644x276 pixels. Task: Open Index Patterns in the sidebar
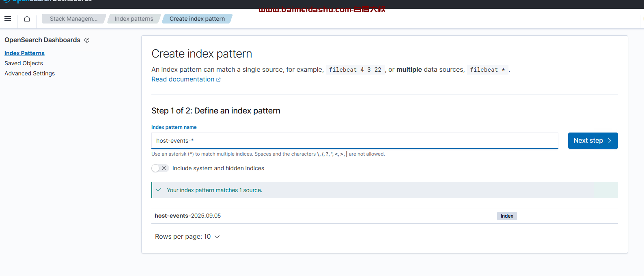coord(24,53)
